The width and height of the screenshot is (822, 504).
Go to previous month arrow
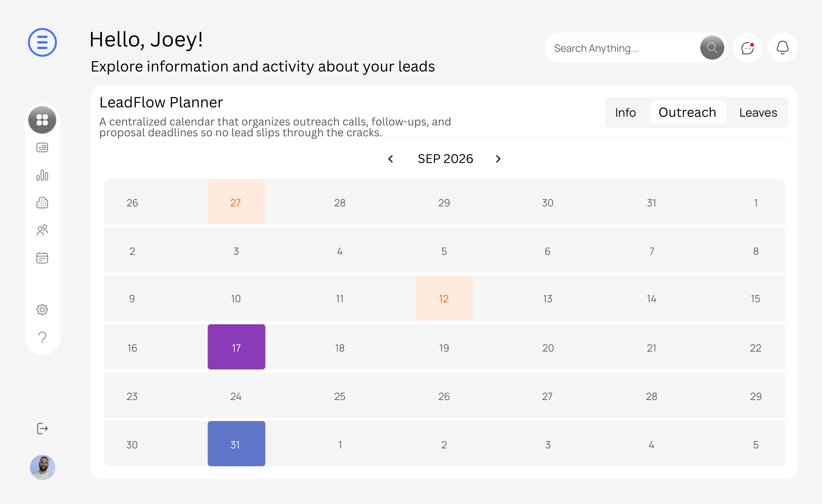(391, 159)
